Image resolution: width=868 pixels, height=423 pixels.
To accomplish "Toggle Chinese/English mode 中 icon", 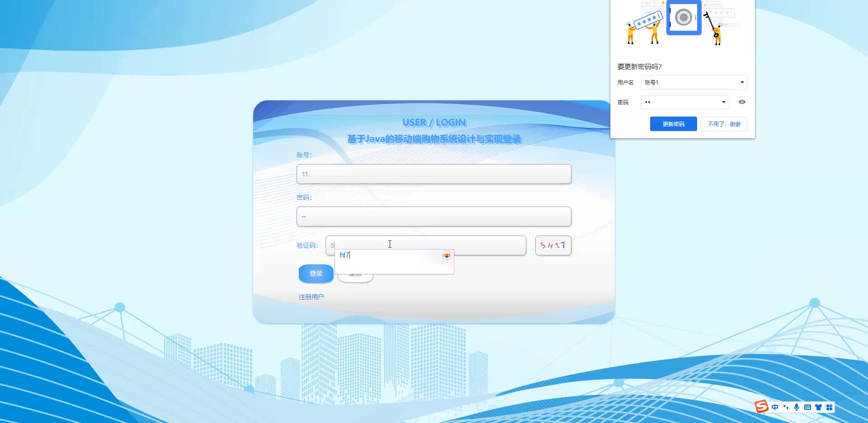I will tap(775, 407).
